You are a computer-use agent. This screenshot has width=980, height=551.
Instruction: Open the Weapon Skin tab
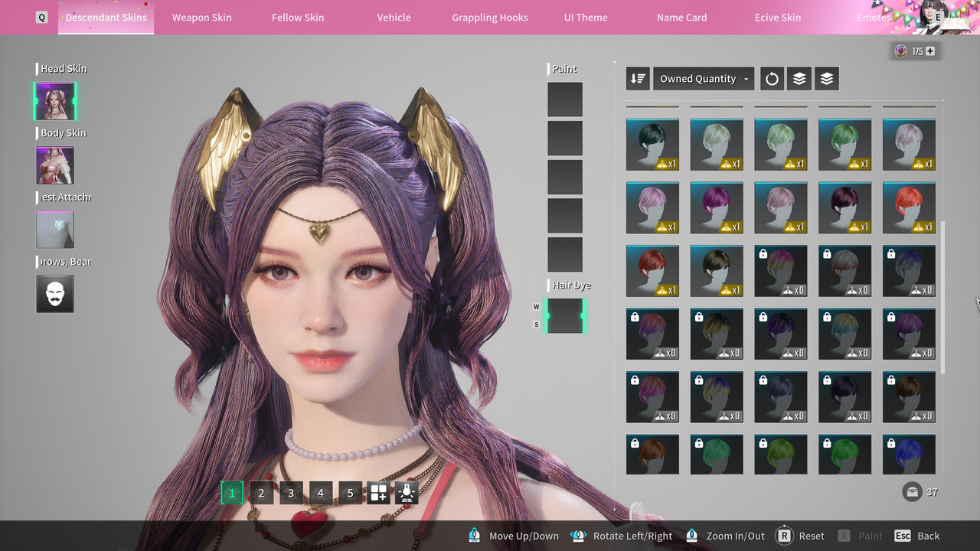[x=201, y=18]
